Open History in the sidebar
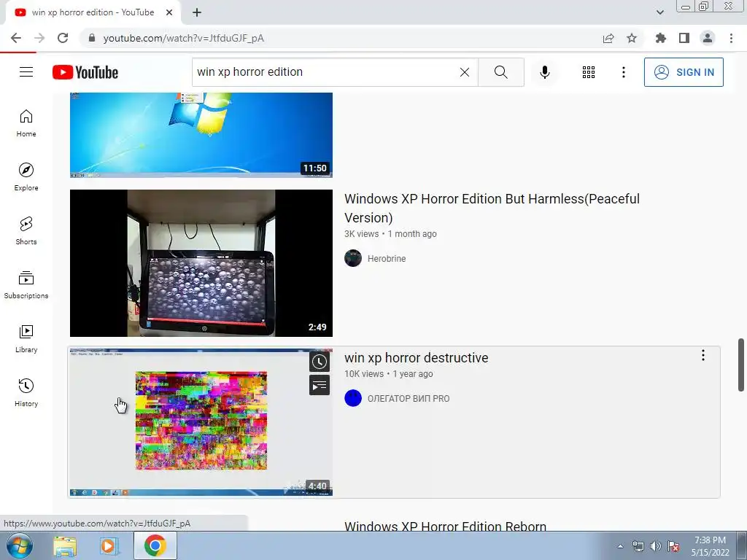Screen dimensions: 747x560 [x=26, y=392]
